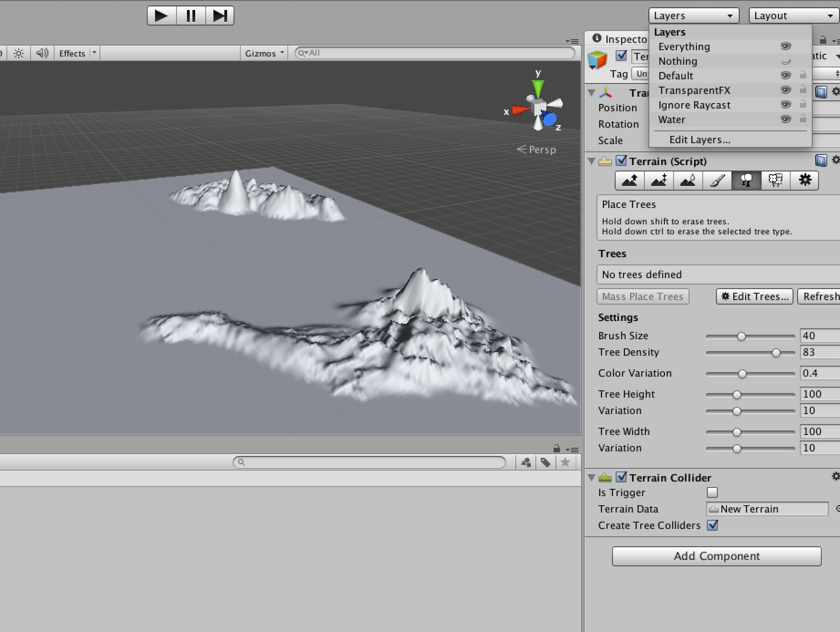Open the Effects dropdown arrow
The width and height of the screenshot is (840, 632).
94,53
